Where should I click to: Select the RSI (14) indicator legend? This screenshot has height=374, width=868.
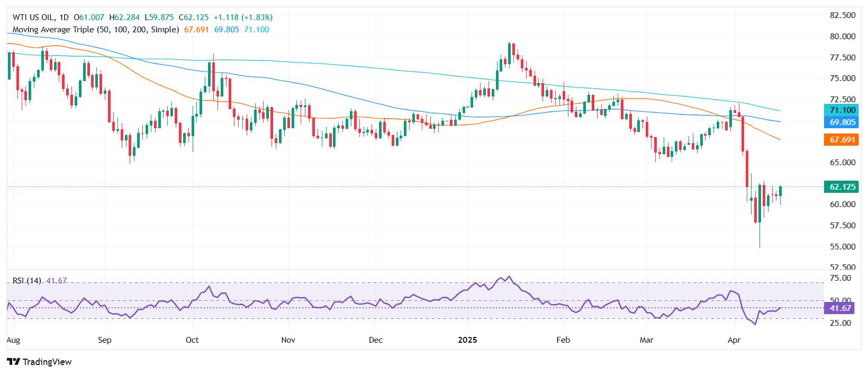pyautogui.click(x=26, y=281)
